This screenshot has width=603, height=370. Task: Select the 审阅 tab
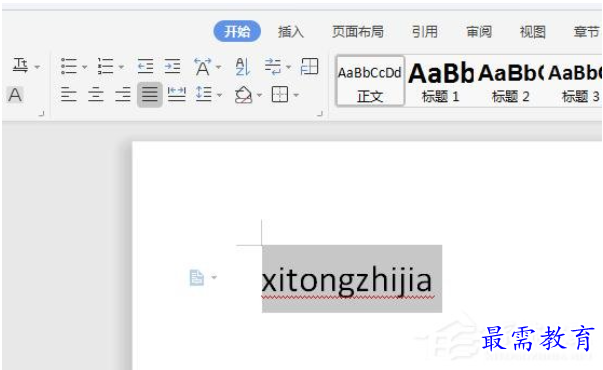pyautogui.click(x=479, y=32)
